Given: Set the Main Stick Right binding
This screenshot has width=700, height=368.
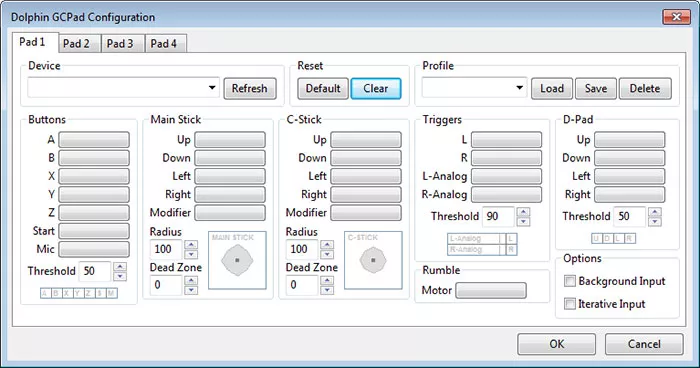Looking at the screenshot, I should pos(230,195).
